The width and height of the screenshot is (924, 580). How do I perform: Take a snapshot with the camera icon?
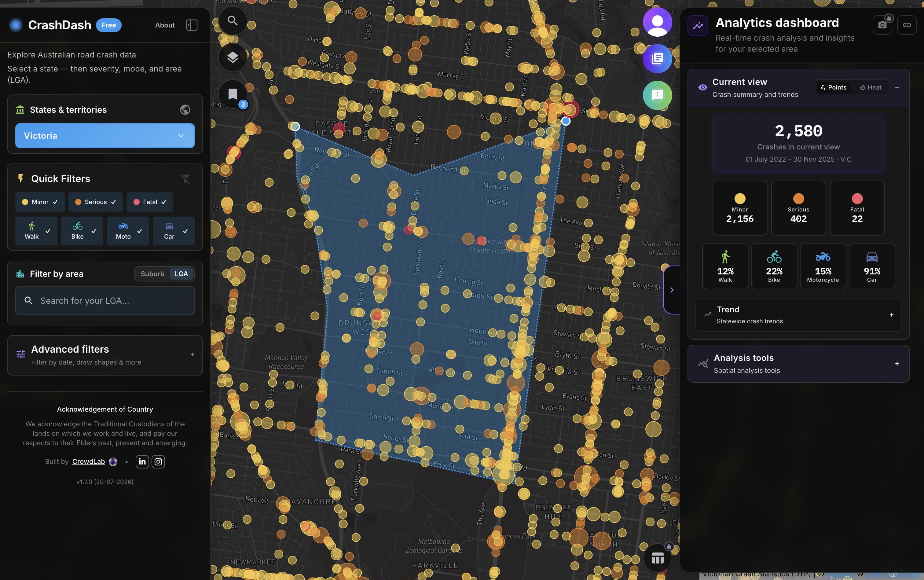tap(882, 25)
